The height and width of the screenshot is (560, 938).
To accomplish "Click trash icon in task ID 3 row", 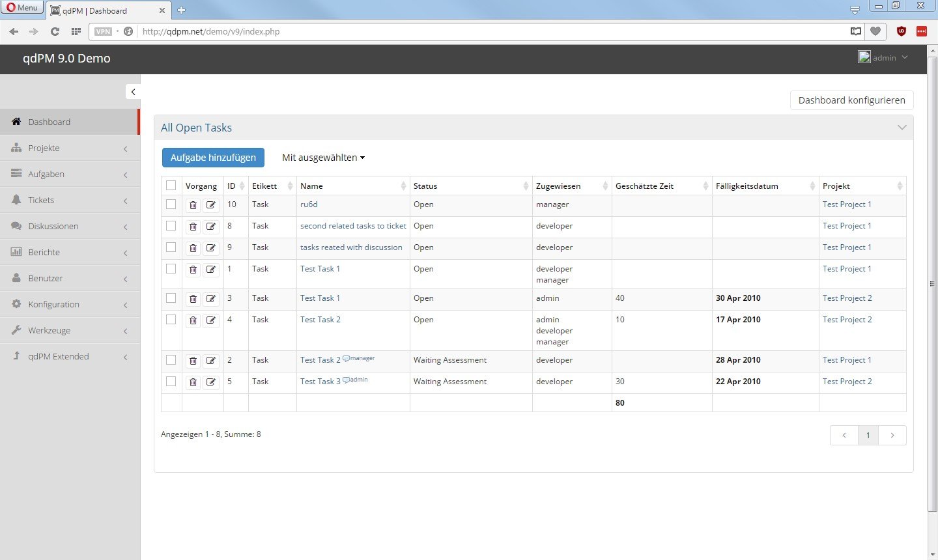I will point(193,300).
